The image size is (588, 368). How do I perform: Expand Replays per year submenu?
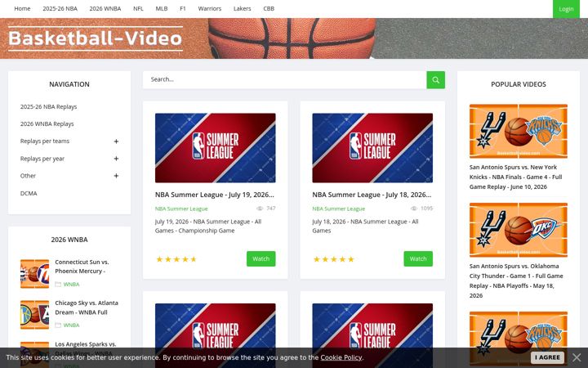click(x=116, y=159)
